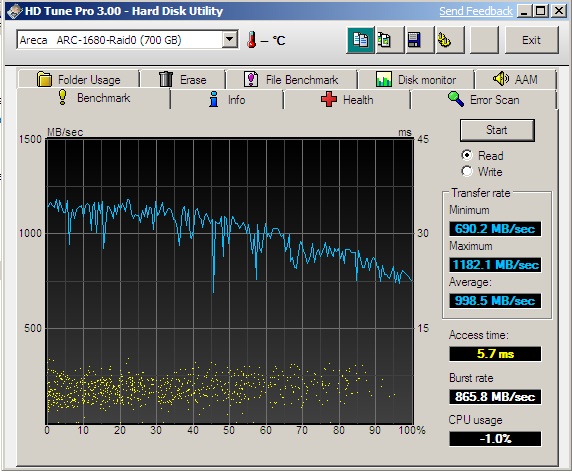Click the blank toolbar button beside Exit
Image resolution: width=572 pixels, height=472 pixels.
484,40
